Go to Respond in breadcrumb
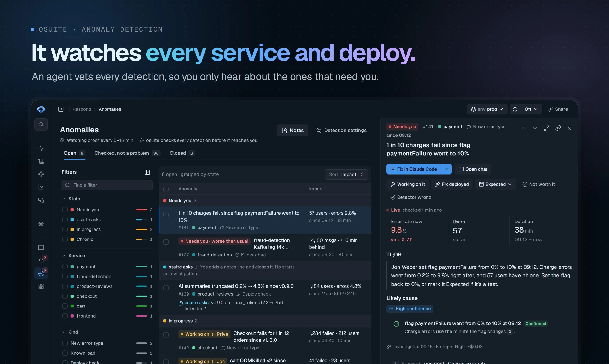Image resolution: width=609 pixels, height=364 pixels. (82, 109)
